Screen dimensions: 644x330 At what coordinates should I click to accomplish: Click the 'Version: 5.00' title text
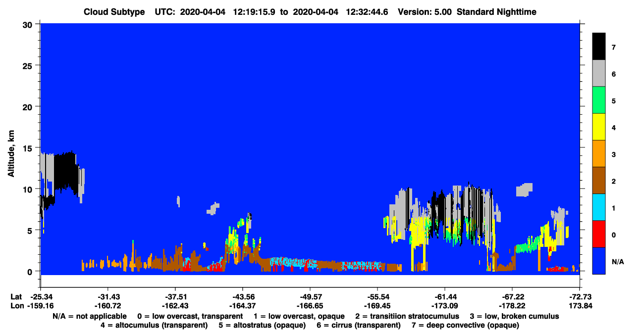pyautogui.click(x=425, y=12)
